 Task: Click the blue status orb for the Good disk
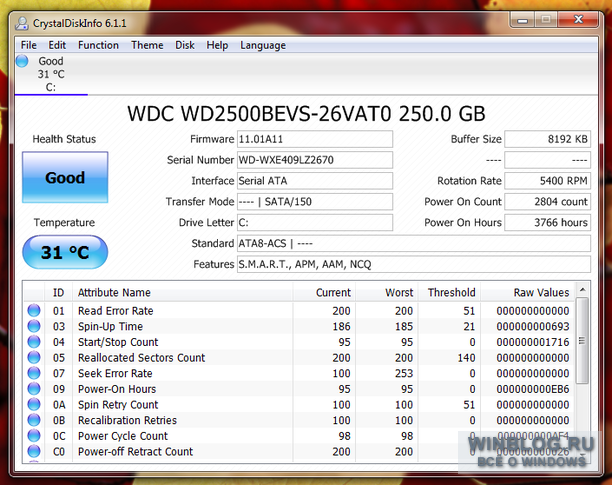pos(22,61)
